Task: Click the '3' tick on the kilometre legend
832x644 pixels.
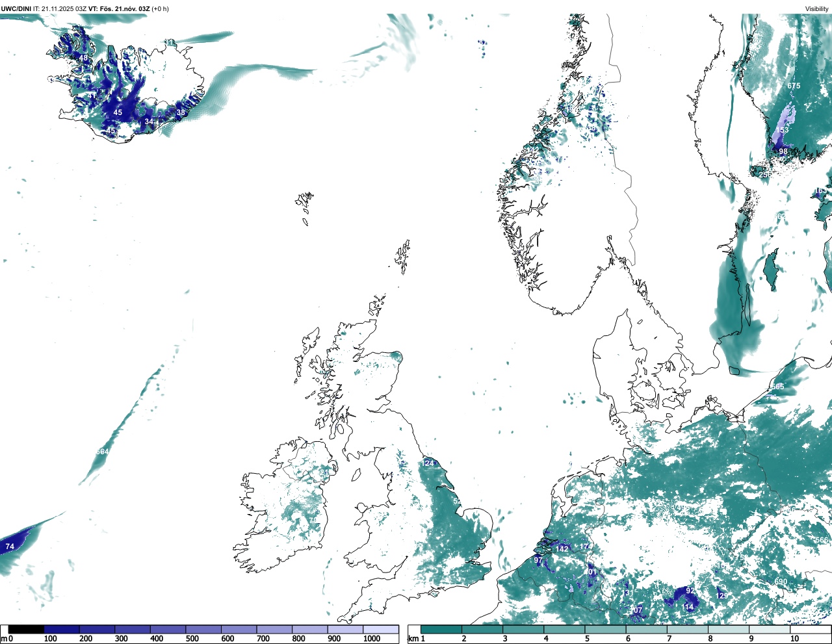Action: tap(504, 639)
